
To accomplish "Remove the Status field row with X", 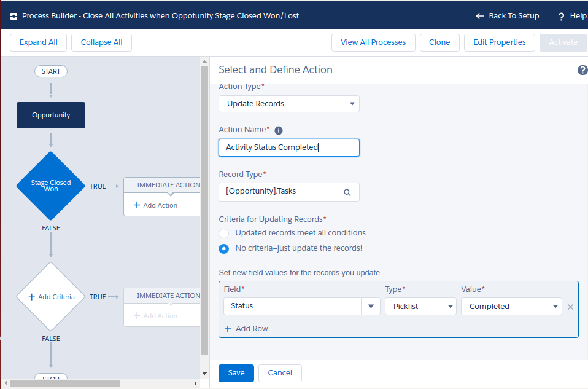I will tap(570, 307).
